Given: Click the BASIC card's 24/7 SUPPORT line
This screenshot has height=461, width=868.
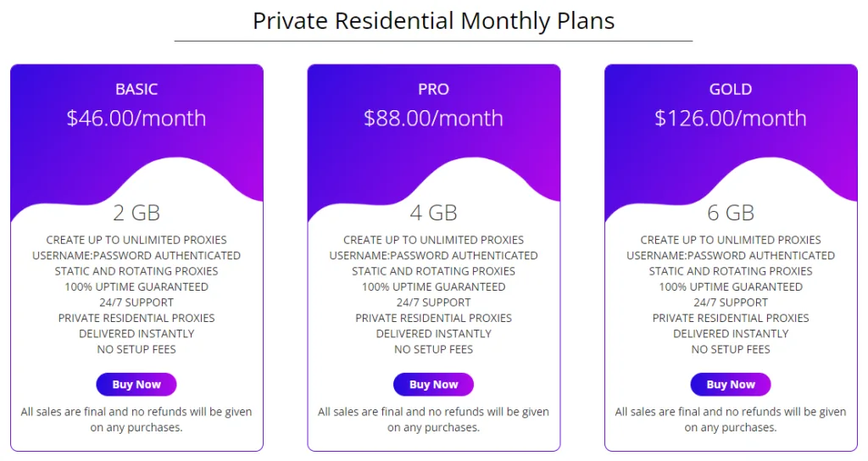Looking at the screenshot, I should [136, 303].
